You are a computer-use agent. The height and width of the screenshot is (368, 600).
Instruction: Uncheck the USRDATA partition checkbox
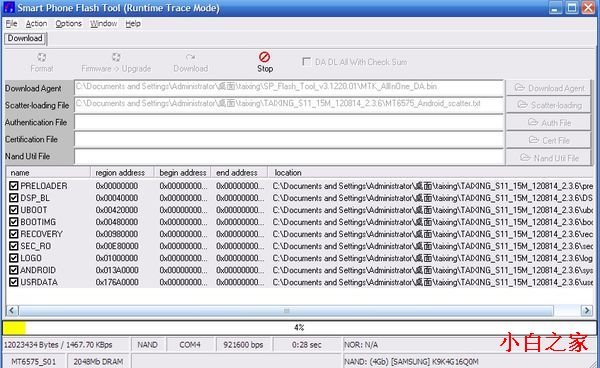click(x=14, y=282)
